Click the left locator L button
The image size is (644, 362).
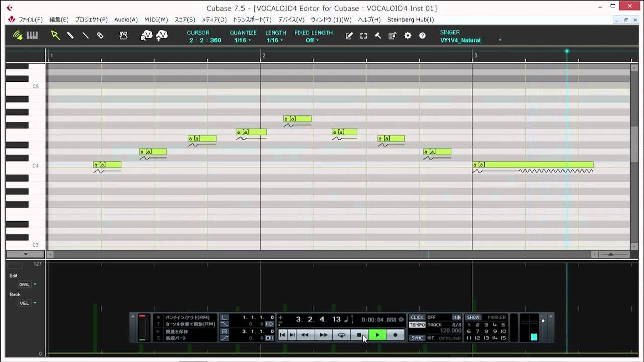point(224,317)
